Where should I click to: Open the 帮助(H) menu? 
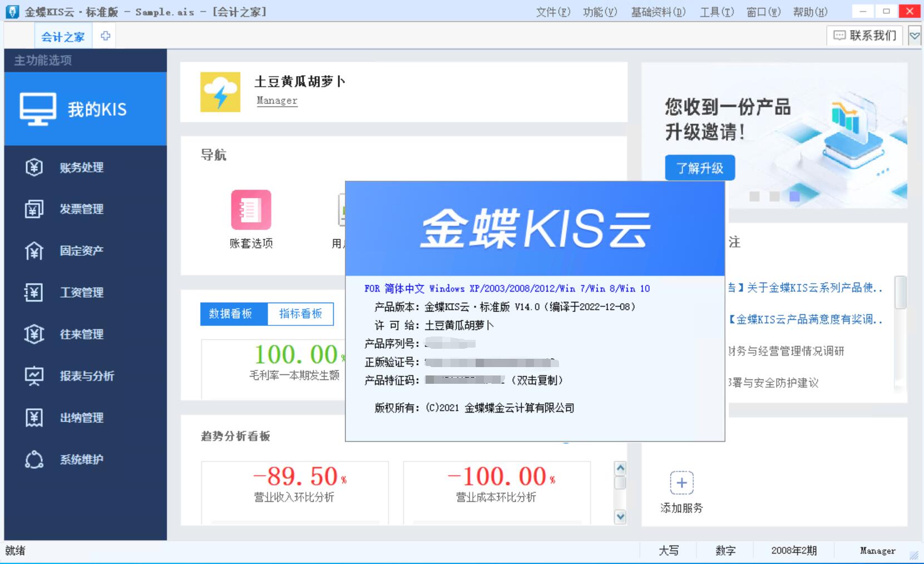click(x=810, y=12)
